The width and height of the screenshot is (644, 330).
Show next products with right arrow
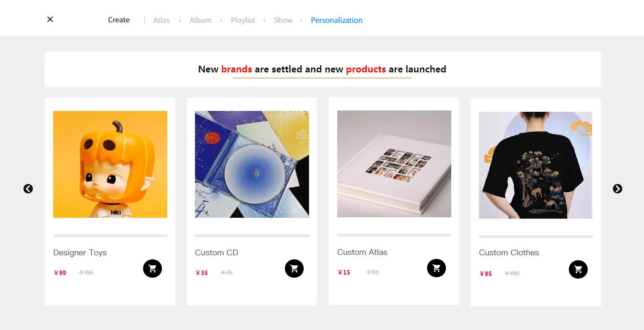pos(618,189)
